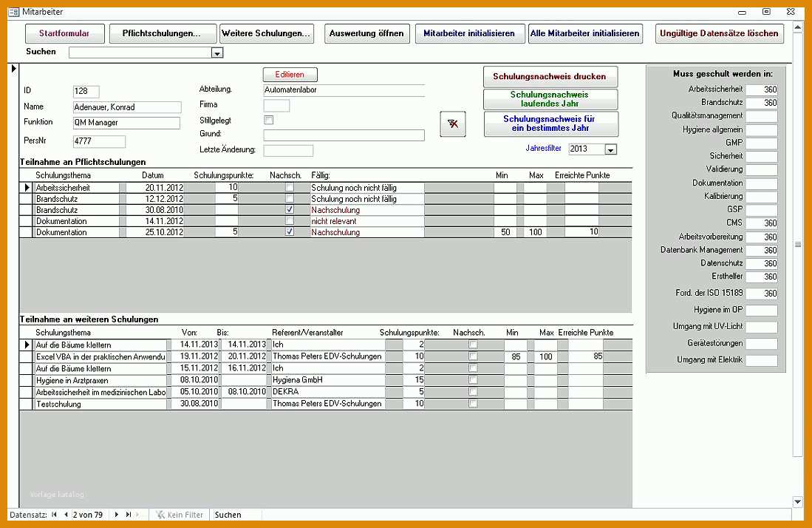Select the main form record selector arrow

coord(14,68)
